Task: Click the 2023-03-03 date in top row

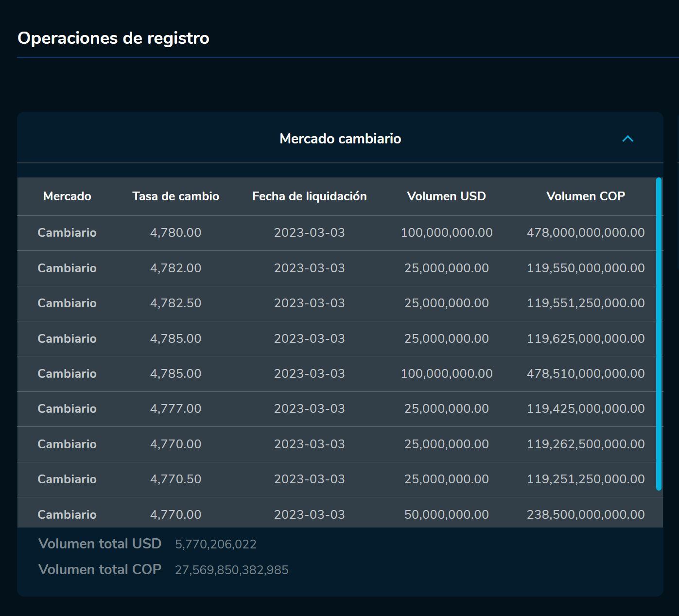Action: click(309, 232)
